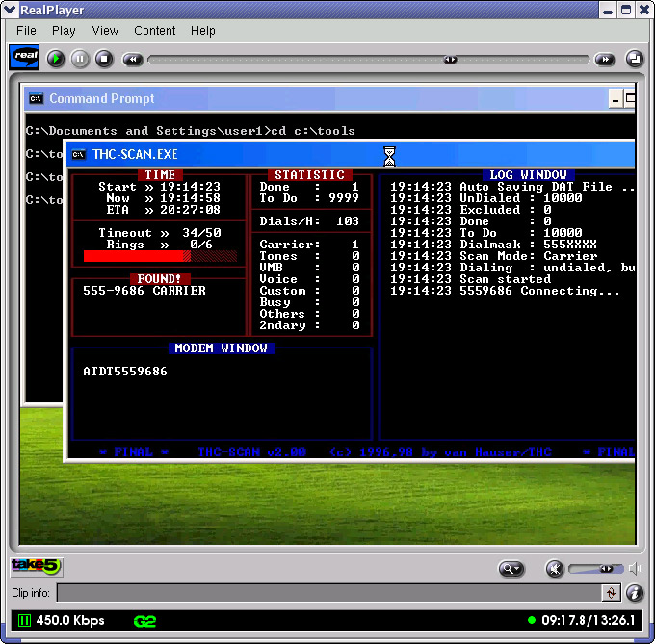
Task: Click the seek bar position handle
Action: coord(450,59)
